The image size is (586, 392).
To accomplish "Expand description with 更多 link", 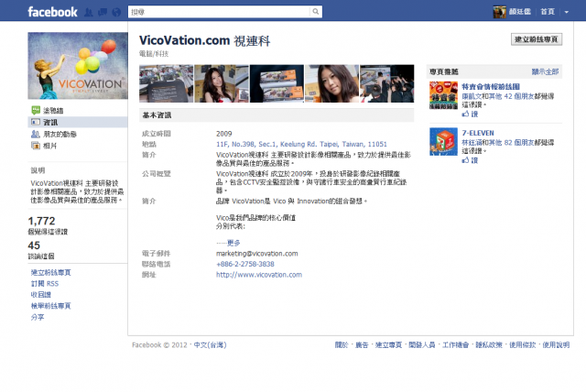I will point(233,243).
